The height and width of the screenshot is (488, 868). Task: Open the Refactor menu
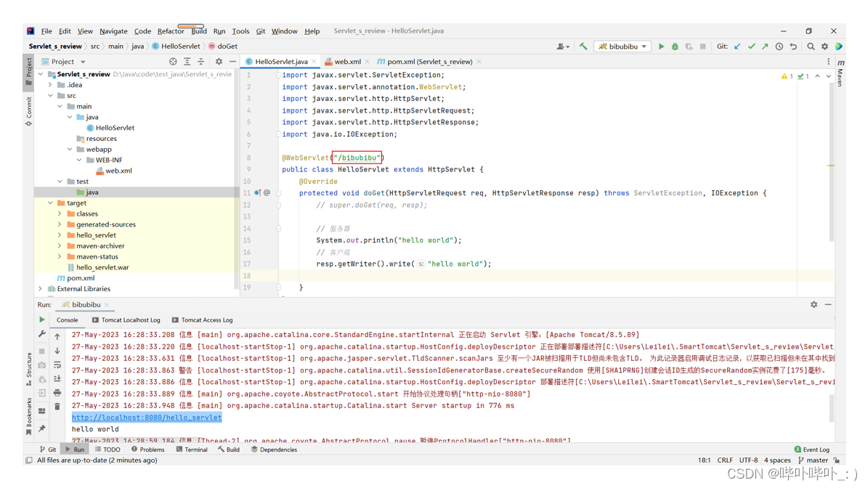(x=171, y=31)
